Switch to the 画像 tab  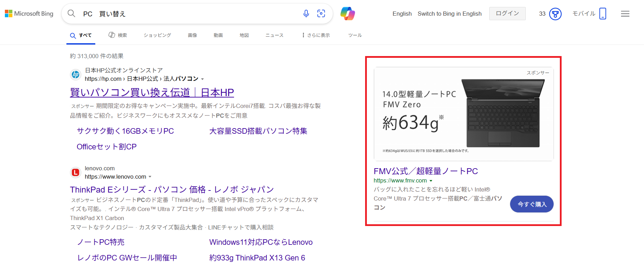192,35
